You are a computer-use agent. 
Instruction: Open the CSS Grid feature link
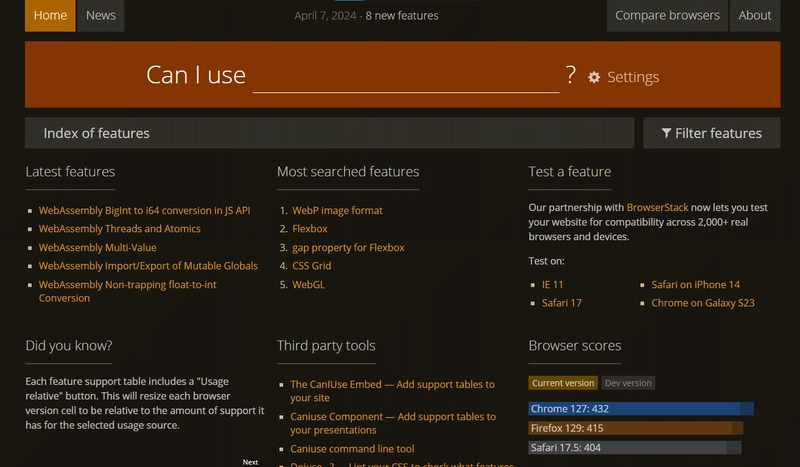pyautogui.click(x=312, y=266)
